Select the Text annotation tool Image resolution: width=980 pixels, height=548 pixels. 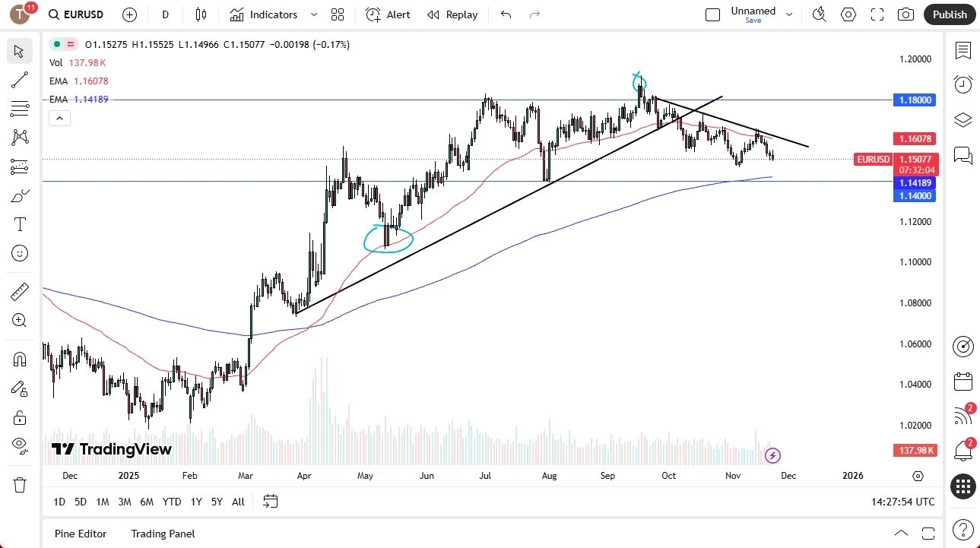(x=20, y=223)
